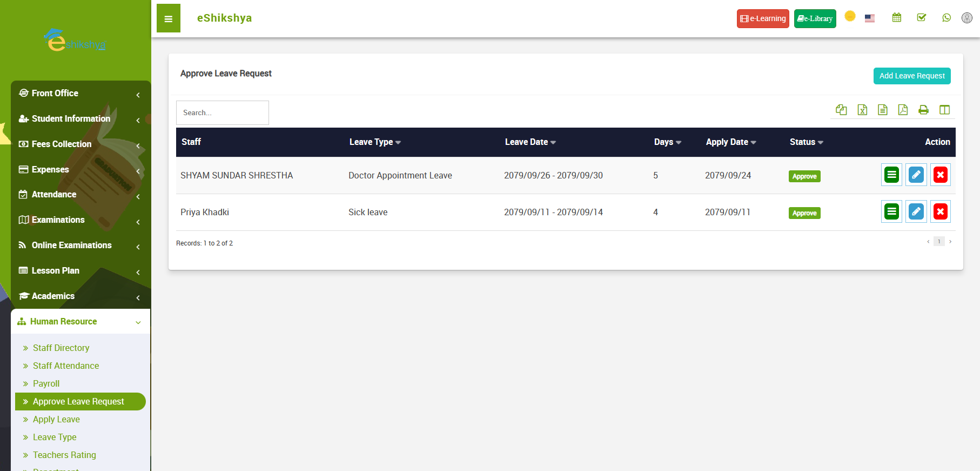Image resolution: width=980 pixels, height=471 pixels.
Task: Sort the table by Leave Type
Action: coord(375,142)
